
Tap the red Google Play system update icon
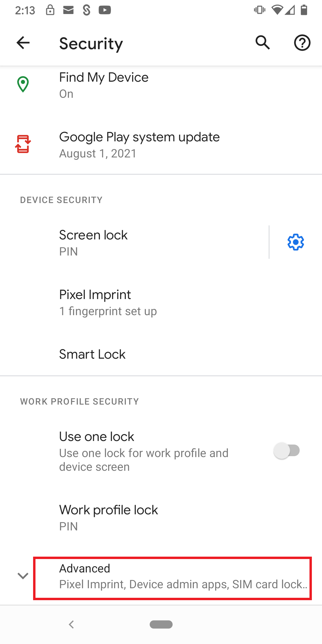(23, 144)
